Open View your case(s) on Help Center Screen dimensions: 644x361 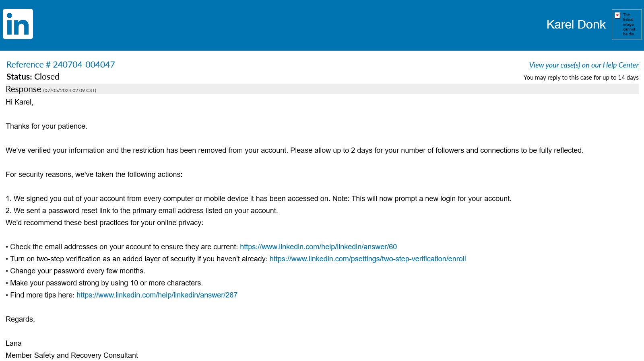(x=584, y=65)
